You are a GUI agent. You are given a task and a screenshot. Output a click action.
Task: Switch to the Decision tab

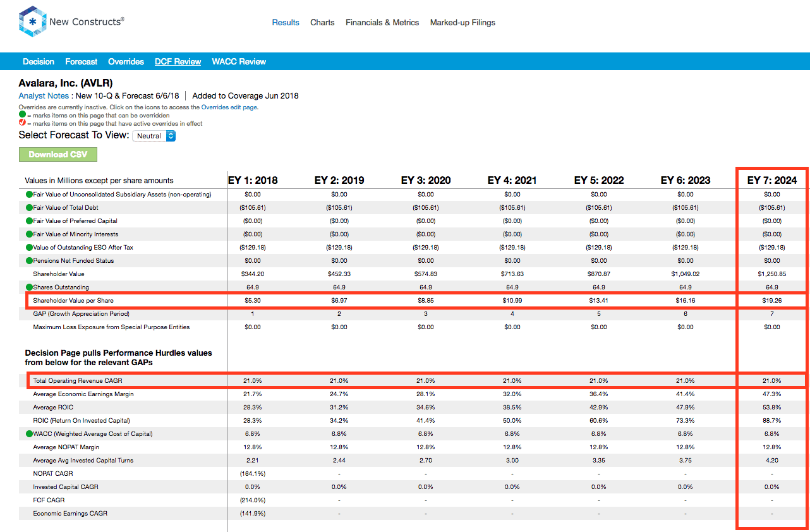tap(39, 61)
